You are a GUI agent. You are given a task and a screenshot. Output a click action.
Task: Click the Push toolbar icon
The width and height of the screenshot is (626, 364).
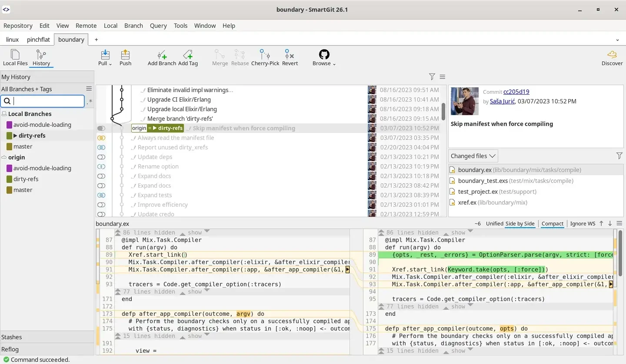(x=125, y=57)
